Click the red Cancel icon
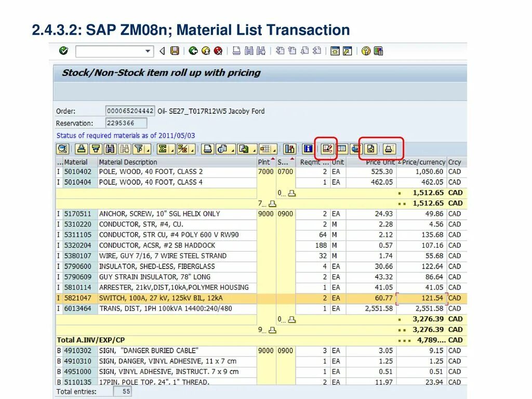This screenshot has height=399, width=532. tap(218, 51)
